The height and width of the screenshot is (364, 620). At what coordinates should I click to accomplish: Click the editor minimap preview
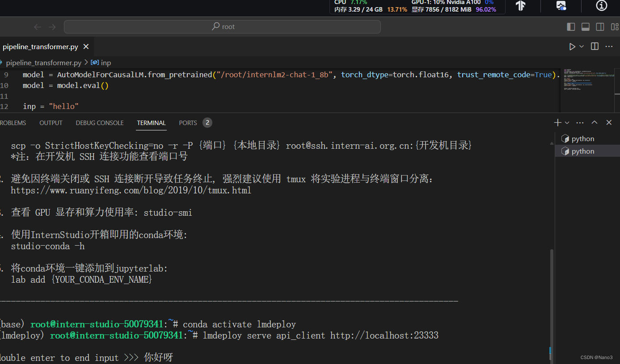point(586,80)
